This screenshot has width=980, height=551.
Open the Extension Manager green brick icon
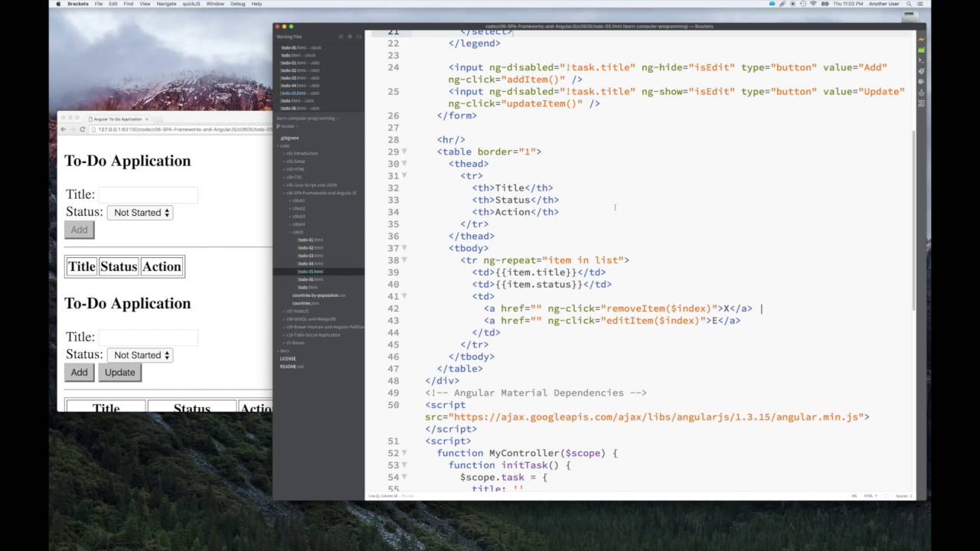pos(921,51)
